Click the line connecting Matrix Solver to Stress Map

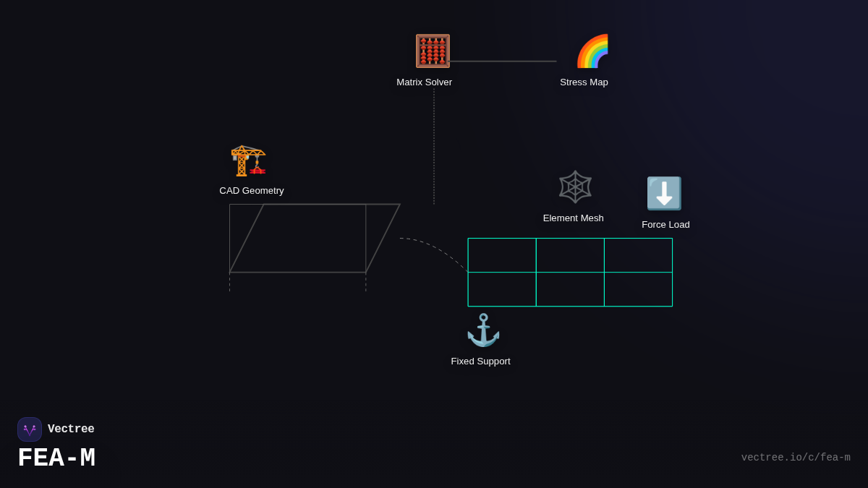coord(503,61)
